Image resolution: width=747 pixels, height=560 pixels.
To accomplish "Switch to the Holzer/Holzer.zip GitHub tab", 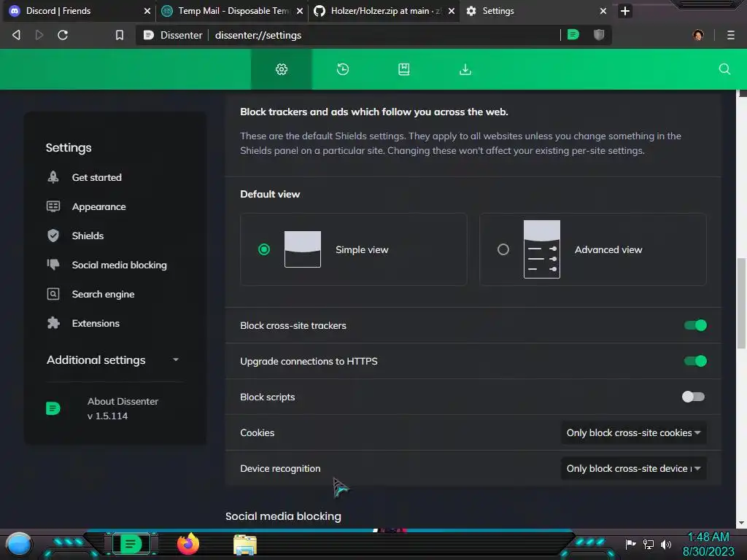I will click(x=384, y=11).
